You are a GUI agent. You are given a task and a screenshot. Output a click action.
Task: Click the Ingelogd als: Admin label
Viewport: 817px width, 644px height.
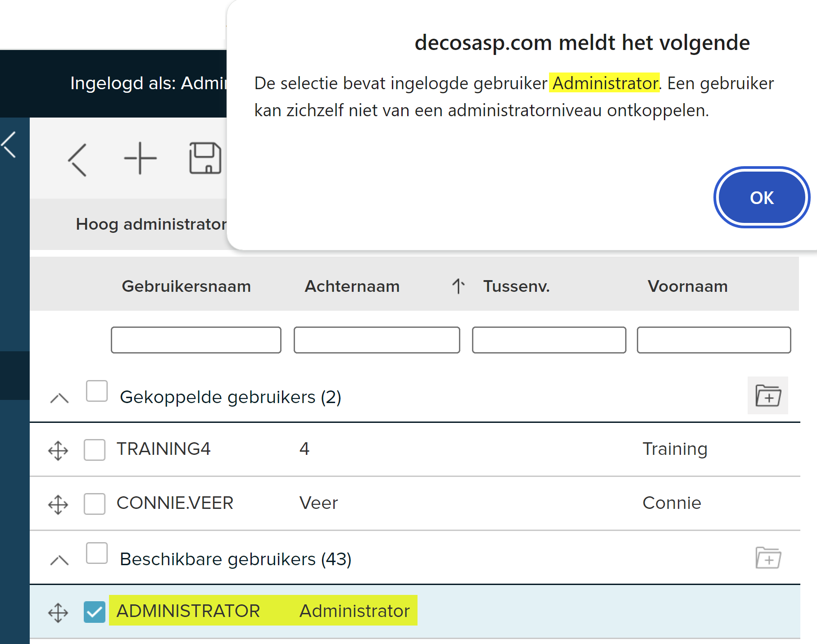149,83
